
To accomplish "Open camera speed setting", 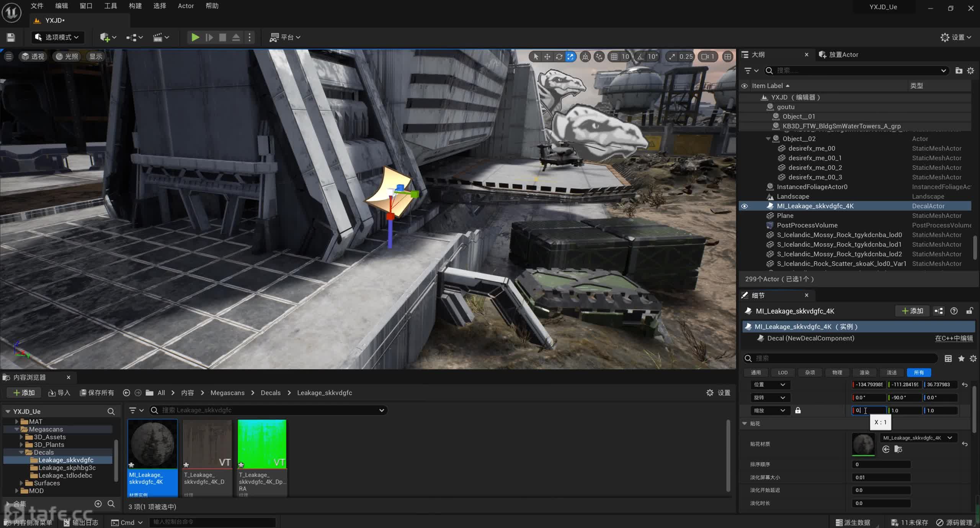I will pyautogui.click(x=708, y=57).
